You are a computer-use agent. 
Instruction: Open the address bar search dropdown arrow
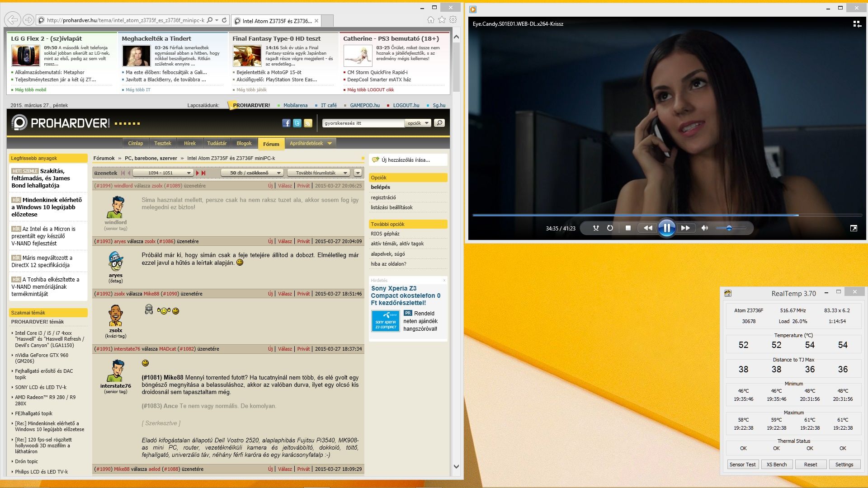(217, 20)
